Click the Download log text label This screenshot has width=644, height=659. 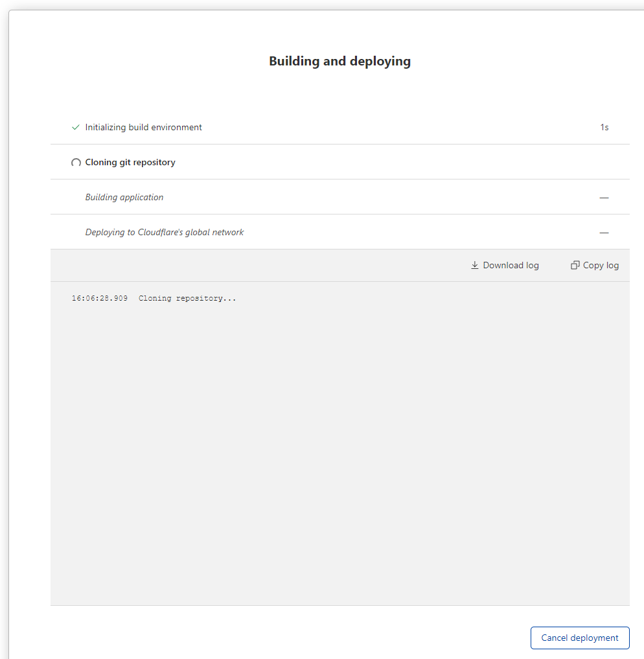tap(511, 265)
